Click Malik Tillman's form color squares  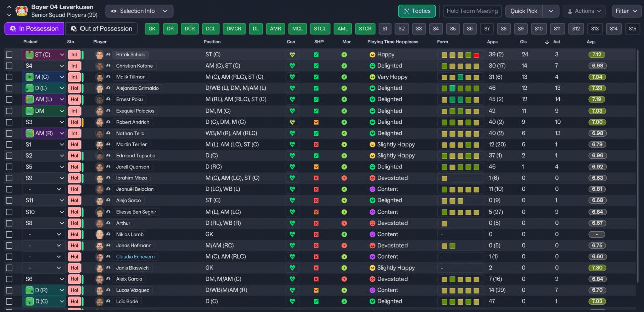coord(460,77)
